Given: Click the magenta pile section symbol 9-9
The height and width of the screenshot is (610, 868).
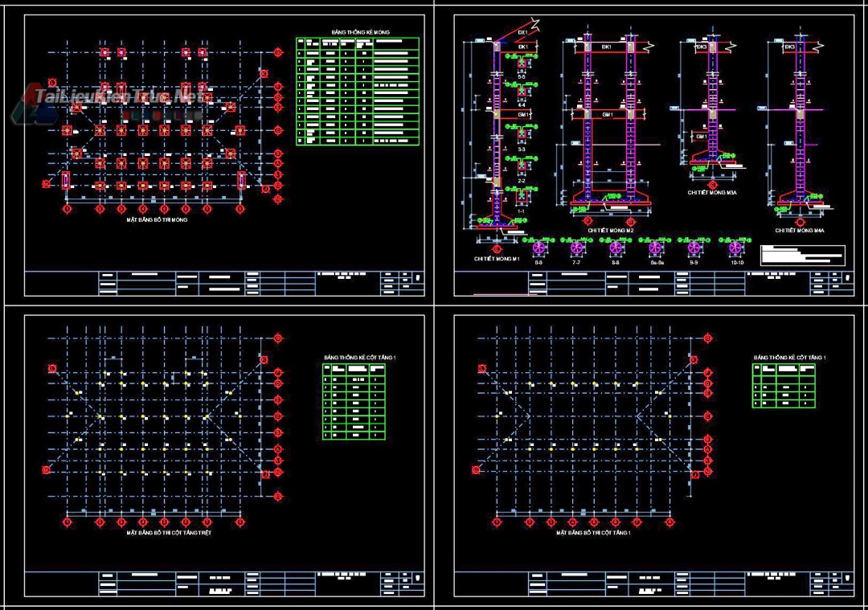Looking at the screenshot, I should [x=694, y=248].
